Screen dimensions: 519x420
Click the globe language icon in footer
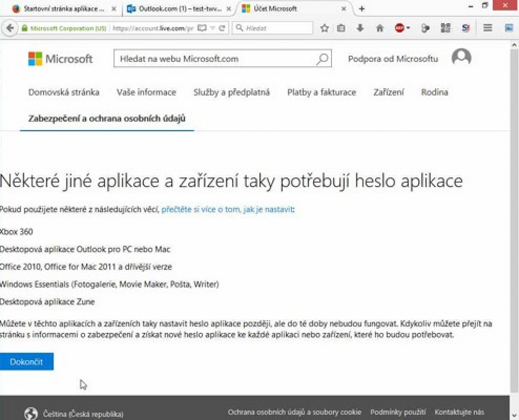(x=31, y=414)
